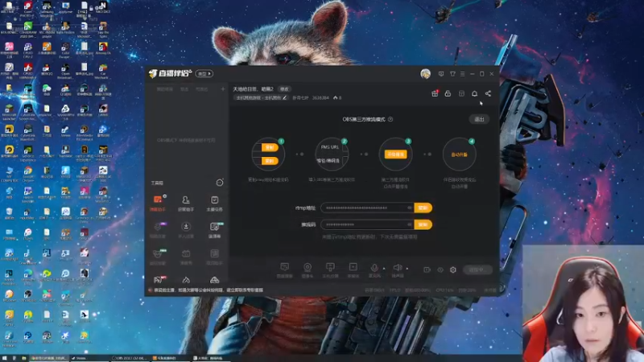
Task: Open notifications bell icon
Action: 474,93
